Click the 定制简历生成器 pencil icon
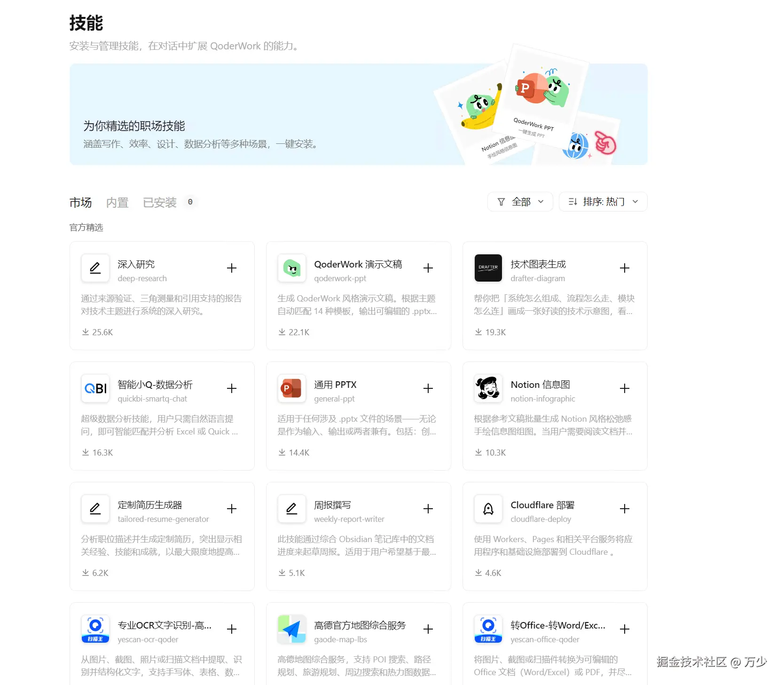784x685 pixels. coord(95,509)
